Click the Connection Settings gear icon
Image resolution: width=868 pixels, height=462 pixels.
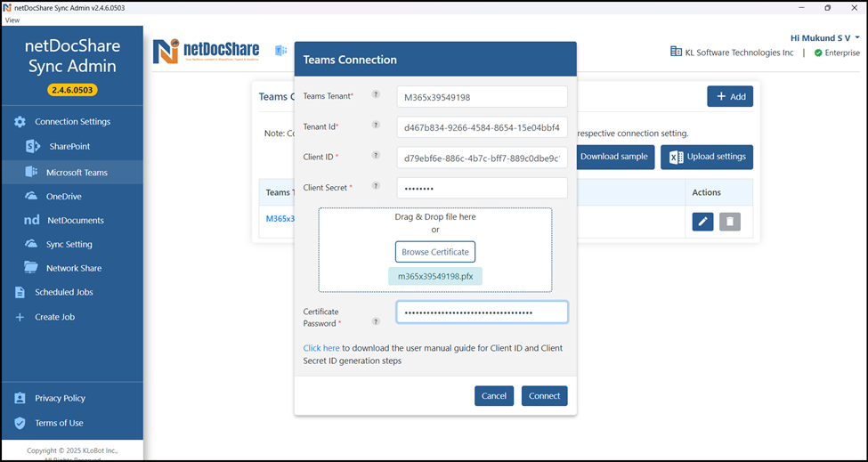[x=20, y=122]
